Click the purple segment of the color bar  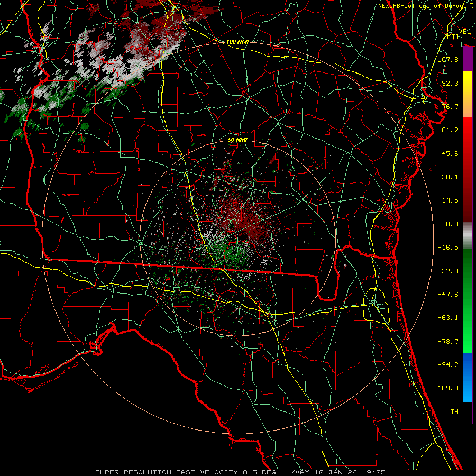pyautogui.click(x=467, y=59)
